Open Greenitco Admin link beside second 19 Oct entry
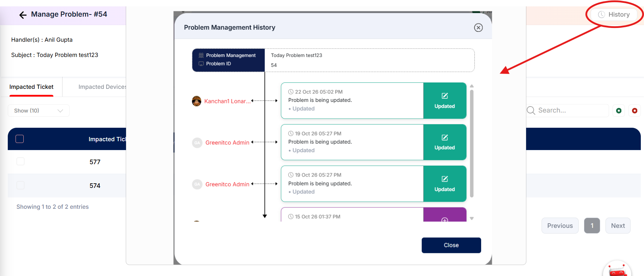Image resolution: width=644 pixels, height=276 pixels. pos(227,184)
